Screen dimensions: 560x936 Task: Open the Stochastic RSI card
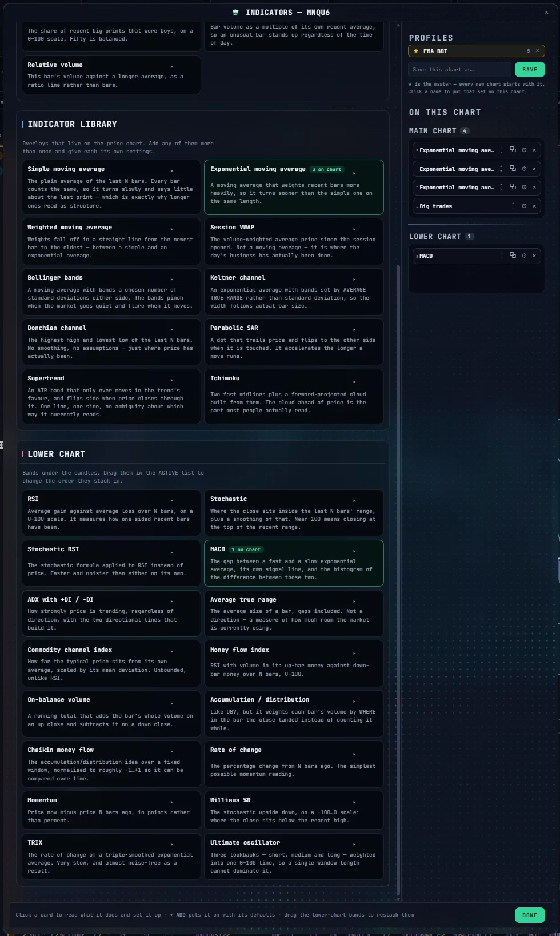(111, 563)
